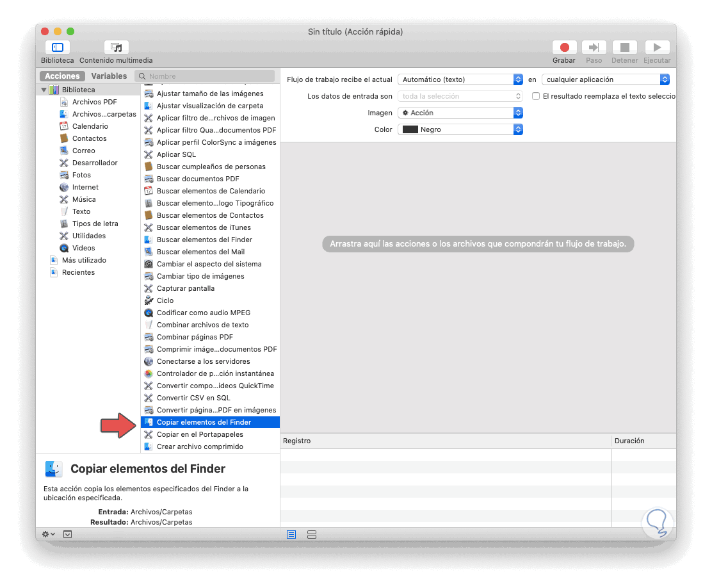The image size is (712, 588).
Task: Switch to the Variables tab
Action: 109,76
